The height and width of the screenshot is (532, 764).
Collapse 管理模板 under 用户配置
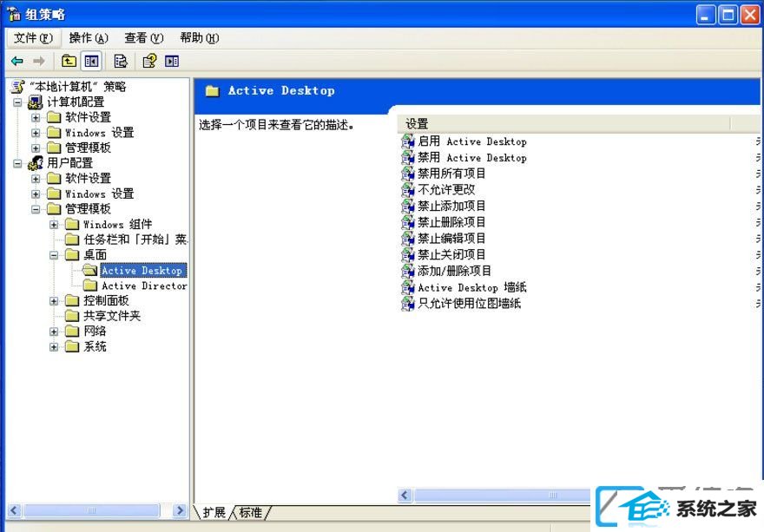click(x=36, y=209)
